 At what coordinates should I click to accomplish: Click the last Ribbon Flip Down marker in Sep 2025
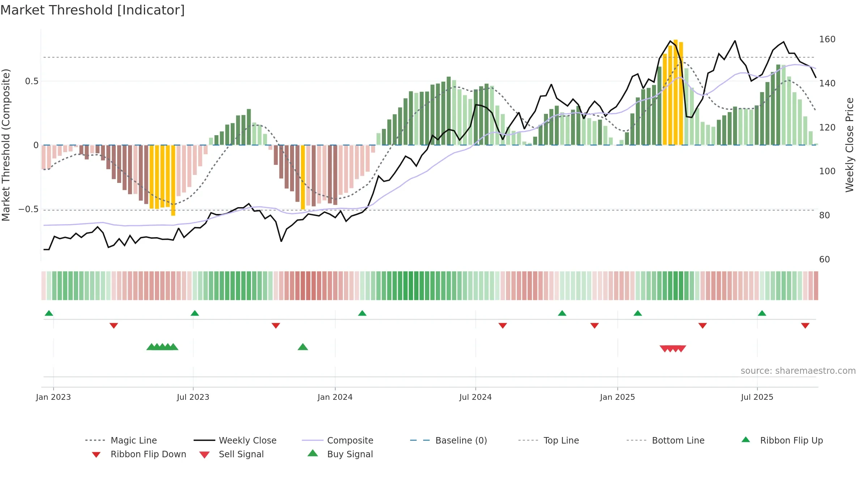(805, 326)
